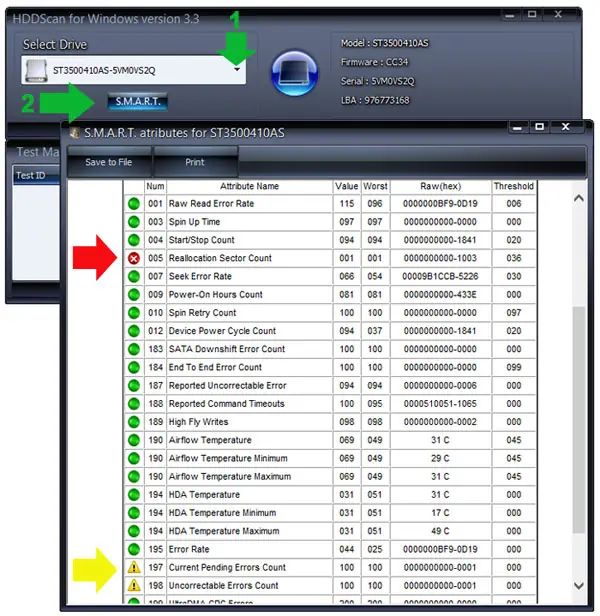Screen dimensions: 600x616
Task: Click the scroll down arrow in the attributes list
Action: click(578, 586)
